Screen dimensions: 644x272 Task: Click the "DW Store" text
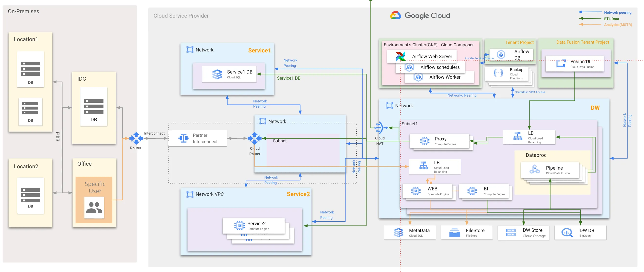pyautogui.click(x=532, y=230)
